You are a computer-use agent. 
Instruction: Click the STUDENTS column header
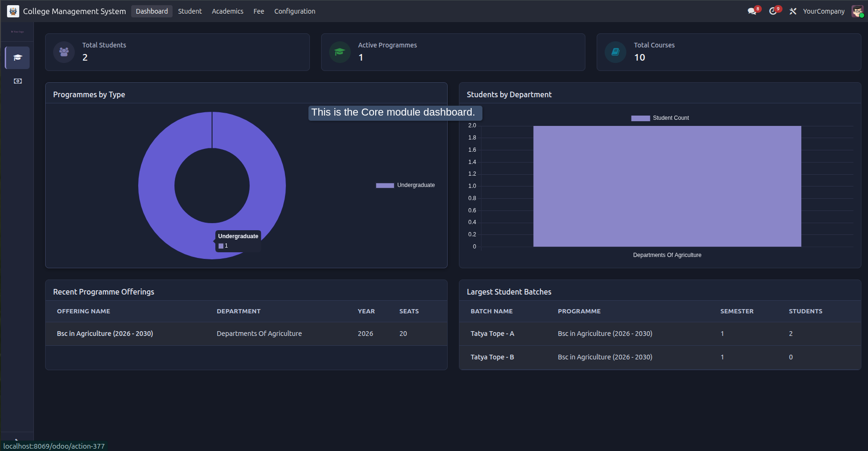(x=805, y=311)
